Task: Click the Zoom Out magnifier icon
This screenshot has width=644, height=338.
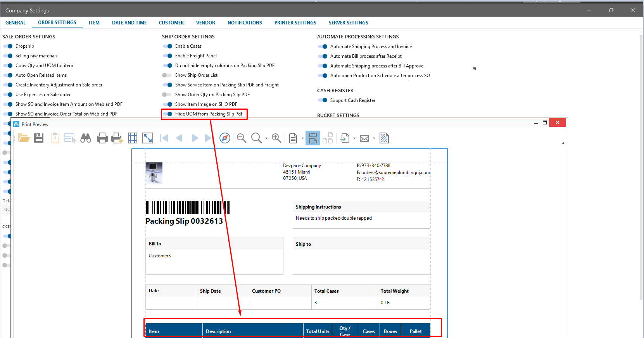Action: (242, 138)
